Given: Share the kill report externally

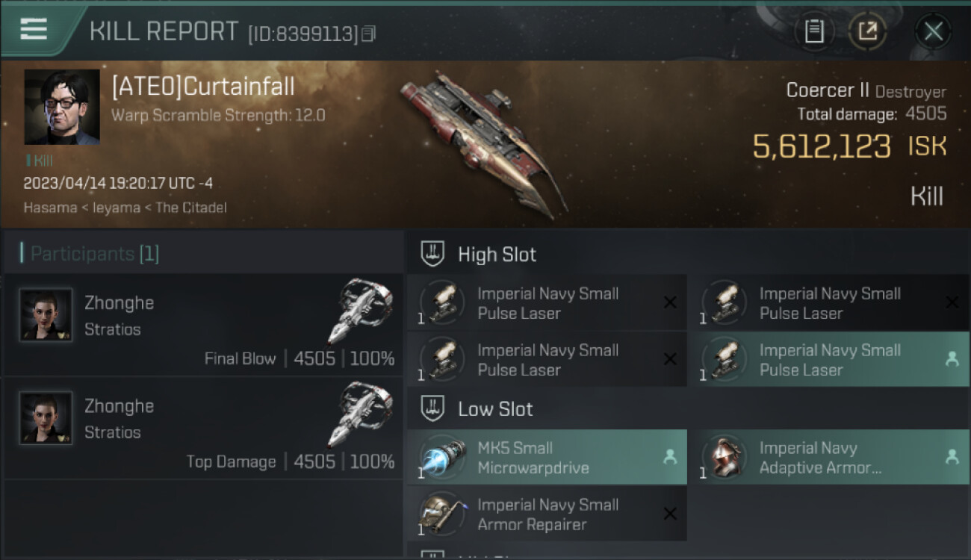Looking at the screenshot, I should tap(867, 31).
